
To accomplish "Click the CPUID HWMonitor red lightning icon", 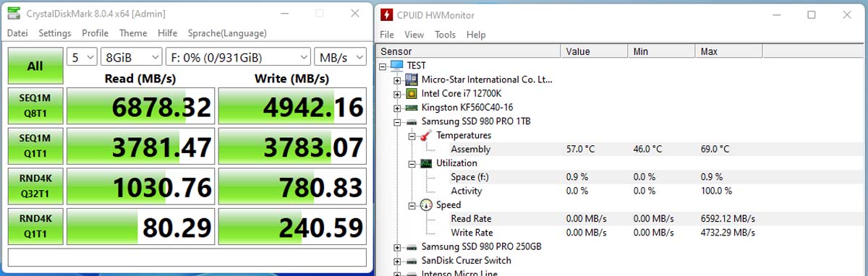I will click(387, 14).
